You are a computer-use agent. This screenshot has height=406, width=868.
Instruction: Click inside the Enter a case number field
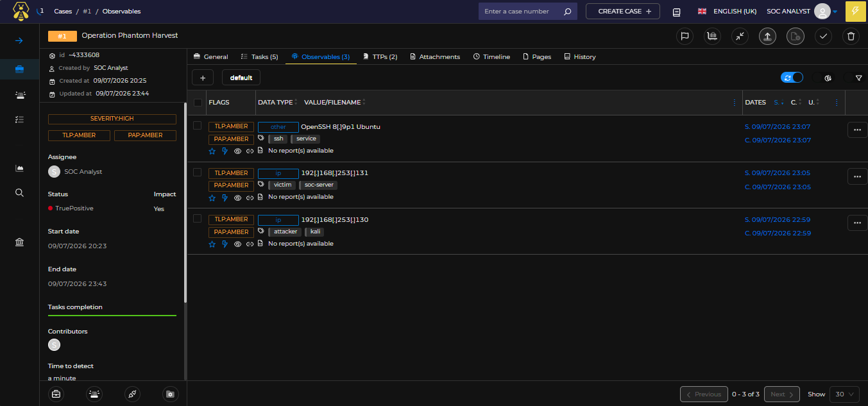(520, 12)
